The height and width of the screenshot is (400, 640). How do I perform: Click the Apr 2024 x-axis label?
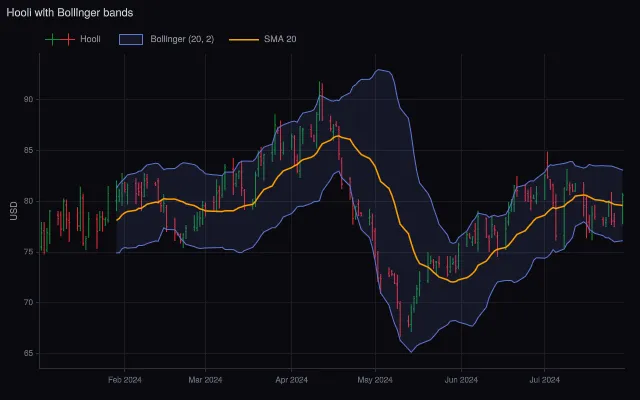[291, 380]
